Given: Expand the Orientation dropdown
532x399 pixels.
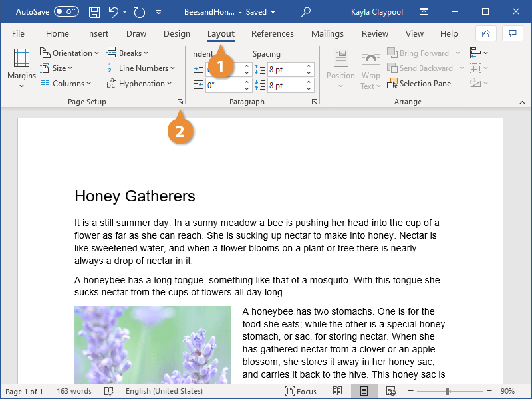Looking at the screenshot, I should [x=69, y=53].
